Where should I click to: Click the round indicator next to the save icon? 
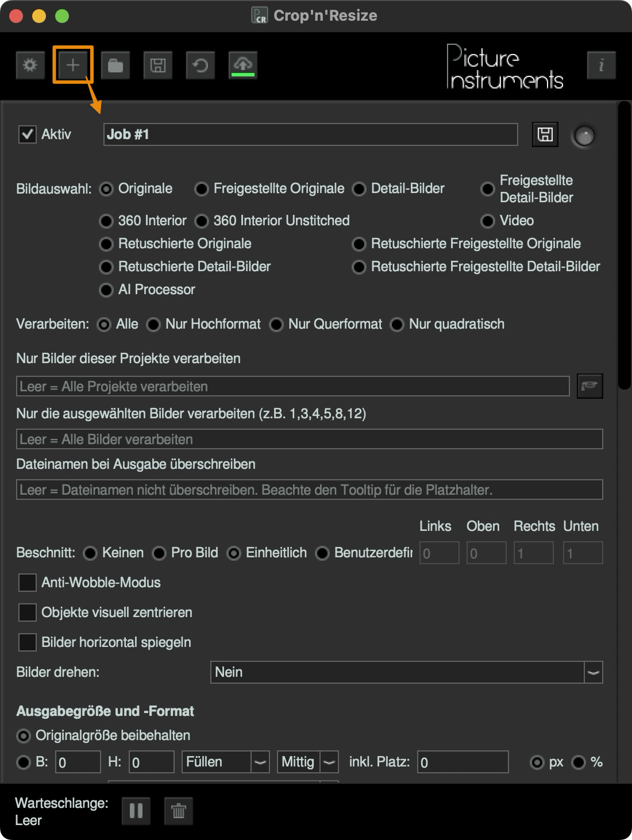click(584, 136)
